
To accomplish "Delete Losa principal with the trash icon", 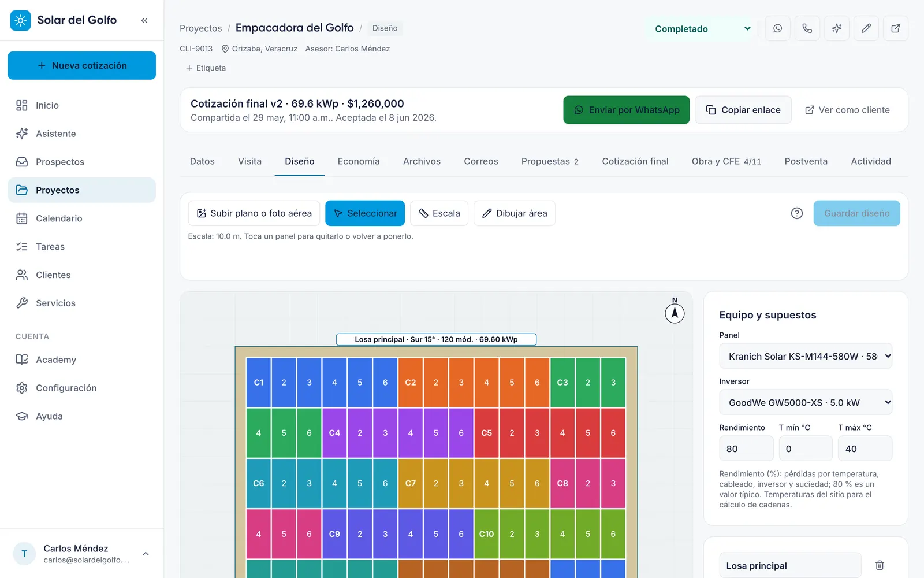I will point(880,565).
